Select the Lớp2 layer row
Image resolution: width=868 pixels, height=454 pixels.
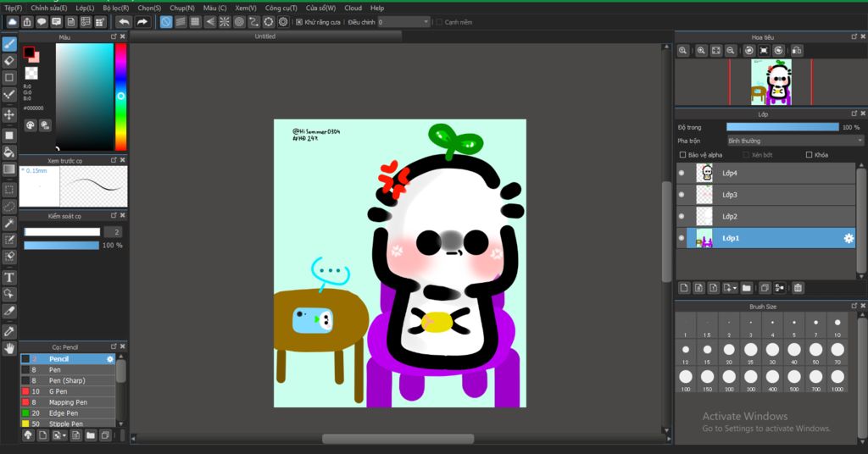tap(765, 216)
